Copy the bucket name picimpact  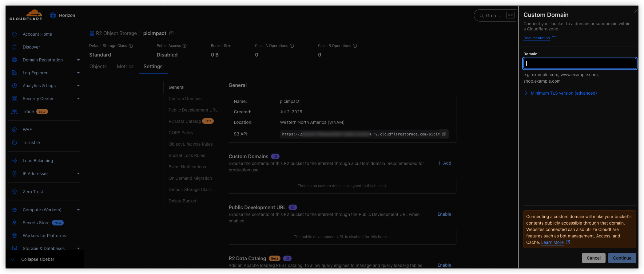[171, 33]
